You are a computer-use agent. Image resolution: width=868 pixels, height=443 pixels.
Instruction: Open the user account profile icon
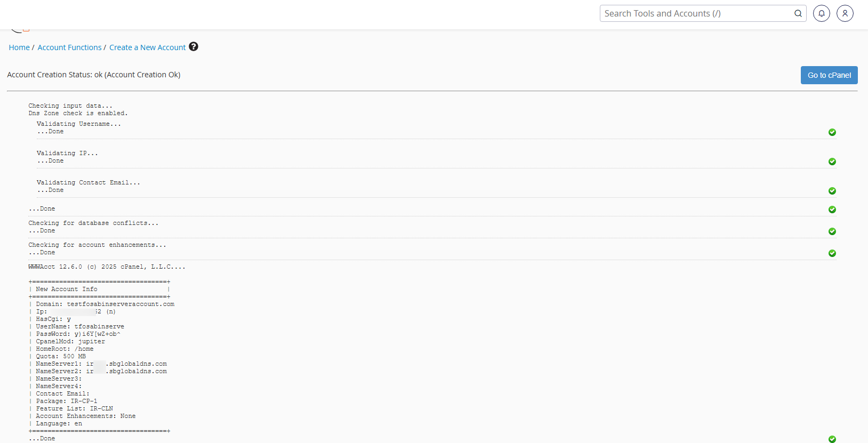coord(845,13)
